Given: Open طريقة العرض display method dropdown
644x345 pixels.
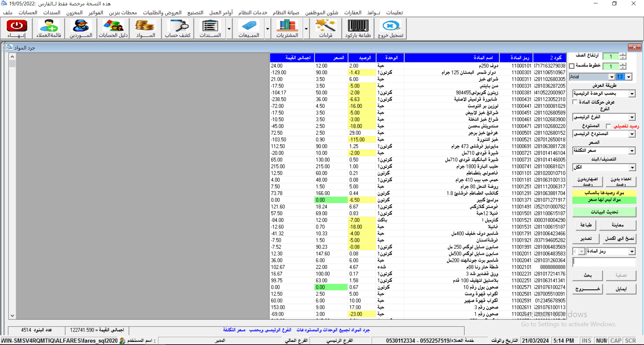Looking at the screenshot, I should tap(632, 94).
